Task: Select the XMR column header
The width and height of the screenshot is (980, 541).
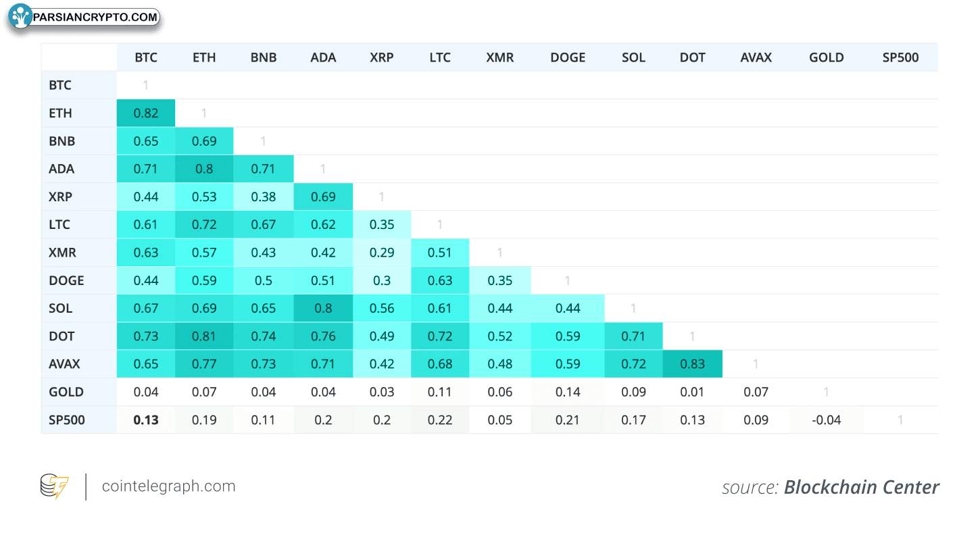Action: 500,57
